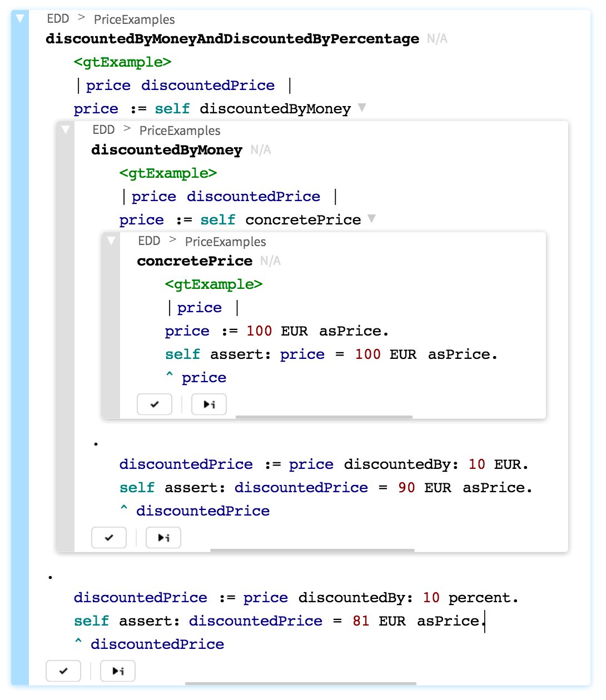Click returned discountedPrice variable at bottom
The image size is (606, 700).
click(x=158, y=643)
